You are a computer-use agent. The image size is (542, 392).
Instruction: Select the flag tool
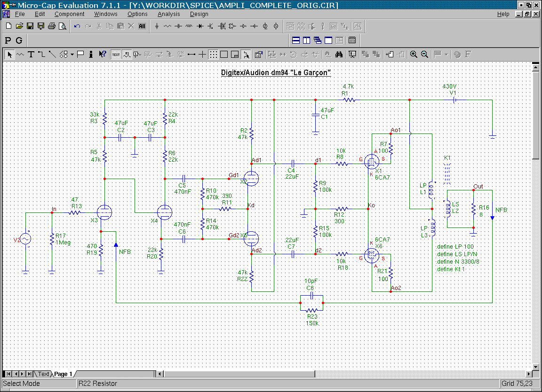[80, 54]
